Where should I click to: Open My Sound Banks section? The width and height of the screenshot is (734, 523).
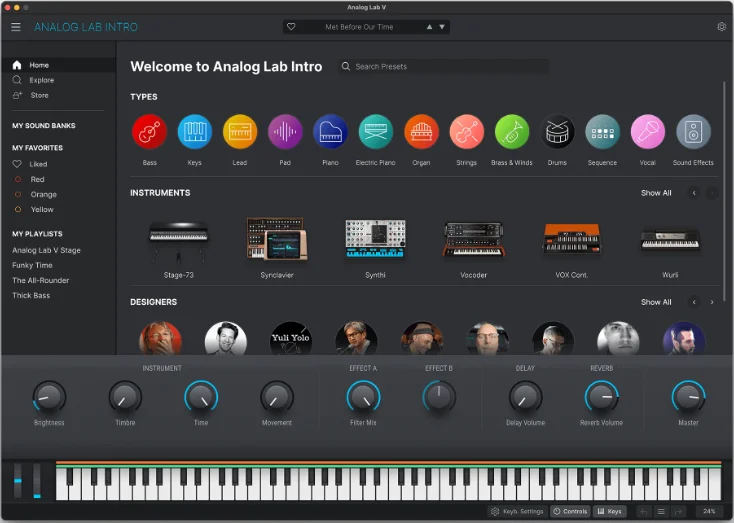(x=44, y=125)
